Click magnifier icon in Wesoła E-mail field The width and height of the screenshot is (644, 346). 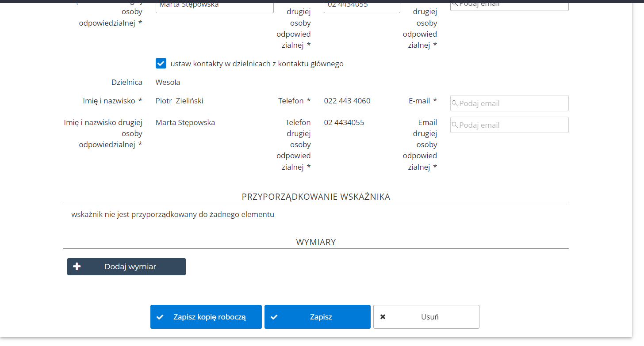click(x=455, y=103)
